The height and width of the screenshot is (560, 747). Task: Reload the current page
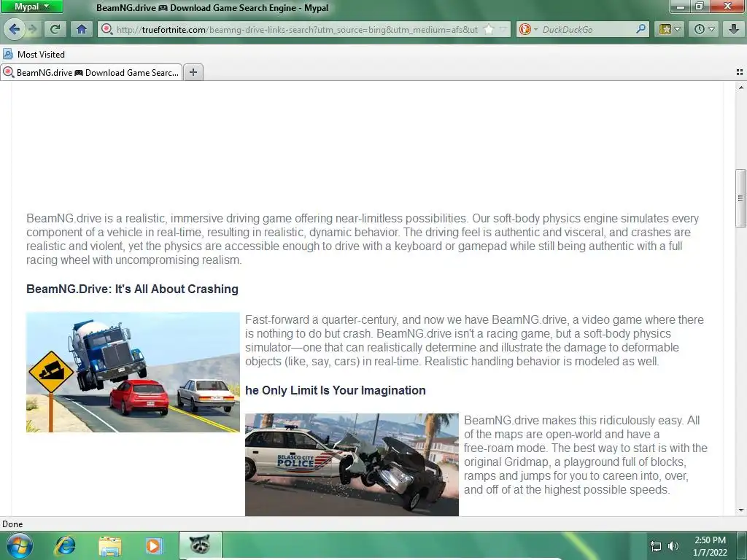55,29
